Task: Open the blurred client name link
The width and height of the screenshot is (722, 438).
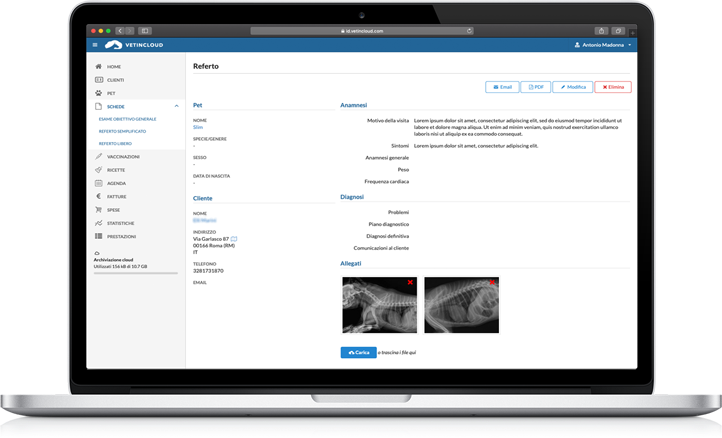Action: point(204,221)
